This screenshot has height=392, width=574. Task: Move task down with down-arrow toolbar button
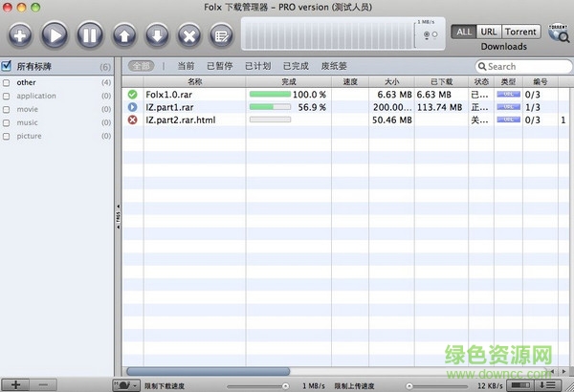click(157, 35)
